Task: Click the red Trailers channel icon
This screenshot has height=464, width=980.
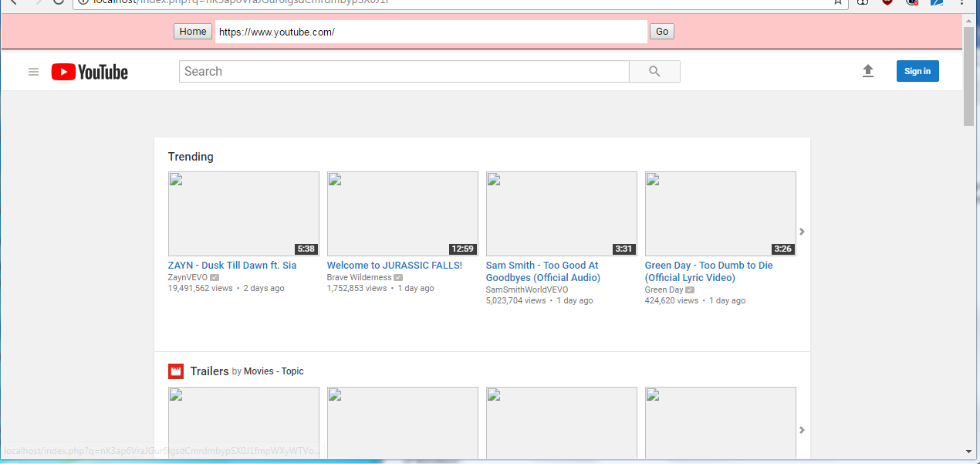Action: point(176,371)
